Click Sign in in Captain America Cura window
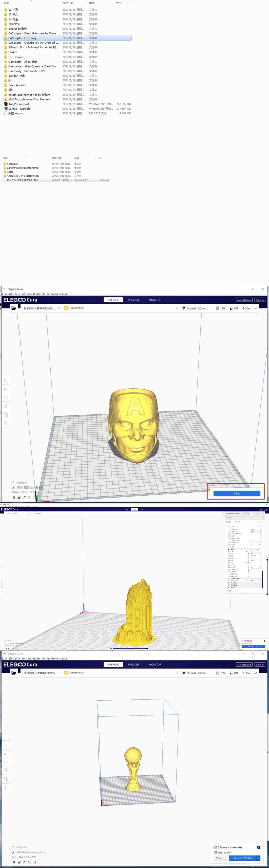The height and width of the screenshot is (868, 269). pyautogui.click(x=260, y=300)
